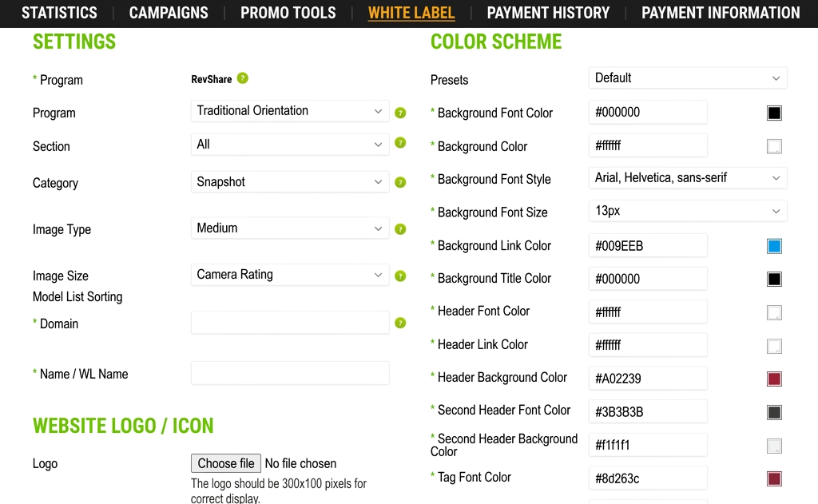818x504 pixels.
Task: Click Header Link Color hex field
Action: point(648,345)
